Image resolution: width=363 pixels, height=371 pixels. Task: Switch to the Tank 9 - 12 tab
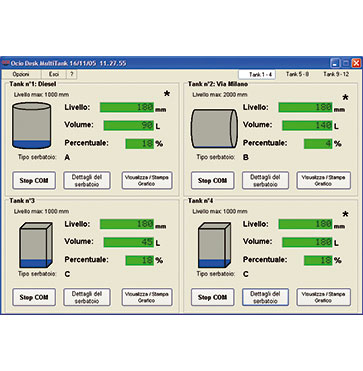(x=336, y=74)
